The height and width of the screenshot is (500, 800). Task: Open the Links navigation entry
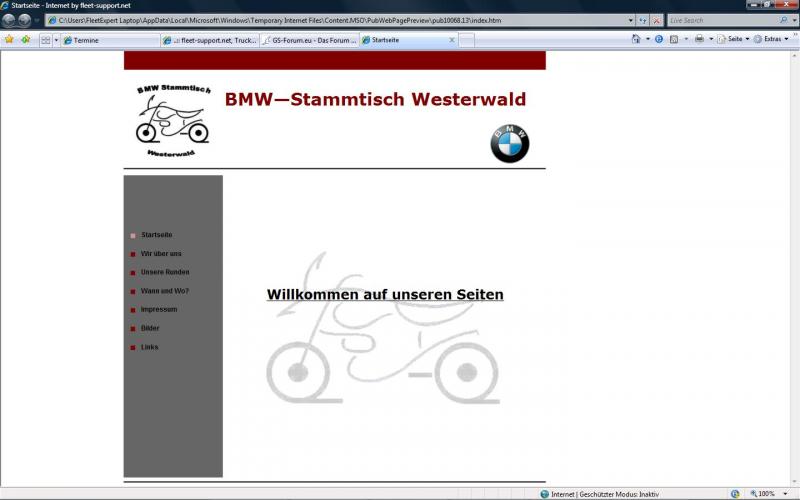tap(149, 347)
